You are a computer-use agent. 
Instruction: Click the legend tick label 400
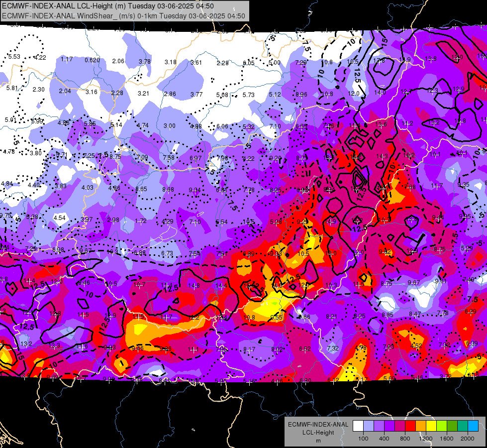384,439
